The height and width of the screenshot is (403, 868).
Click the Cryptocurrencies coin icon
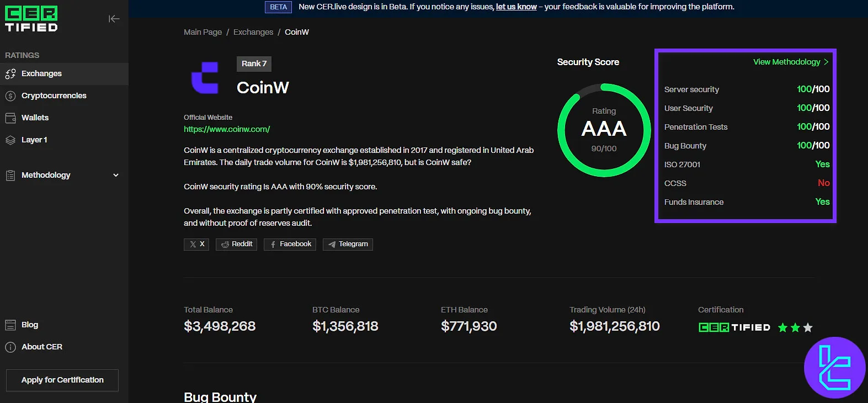pyautogui.click(x=10, y=96)
